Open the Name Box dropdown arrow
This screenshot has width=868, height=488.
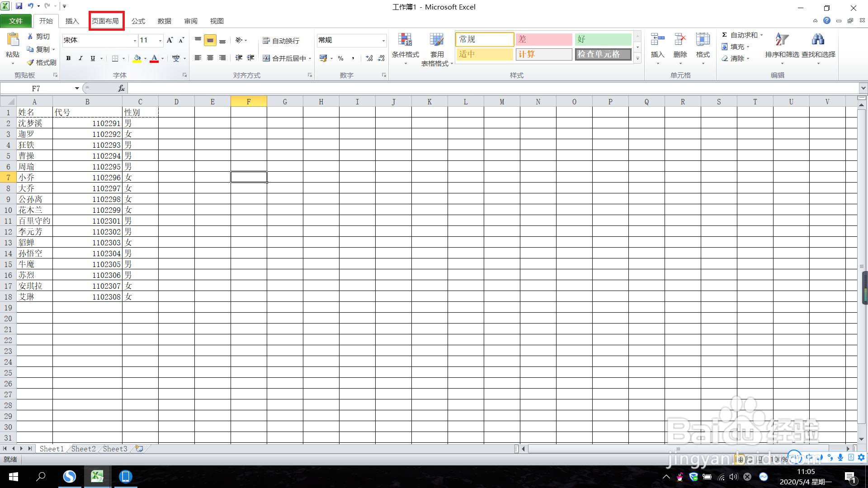(x=77, y=89)
